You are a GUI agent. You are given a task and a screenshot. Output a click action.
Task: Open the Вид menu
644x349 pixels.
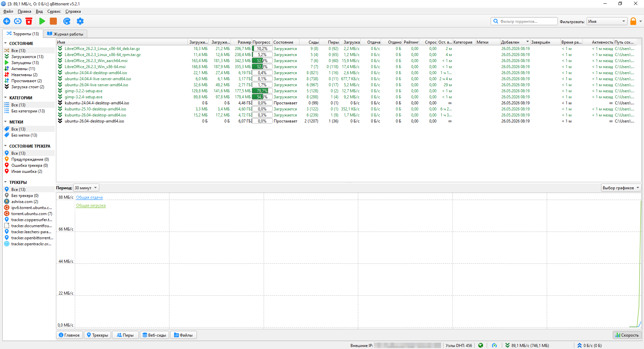[39, 11]
